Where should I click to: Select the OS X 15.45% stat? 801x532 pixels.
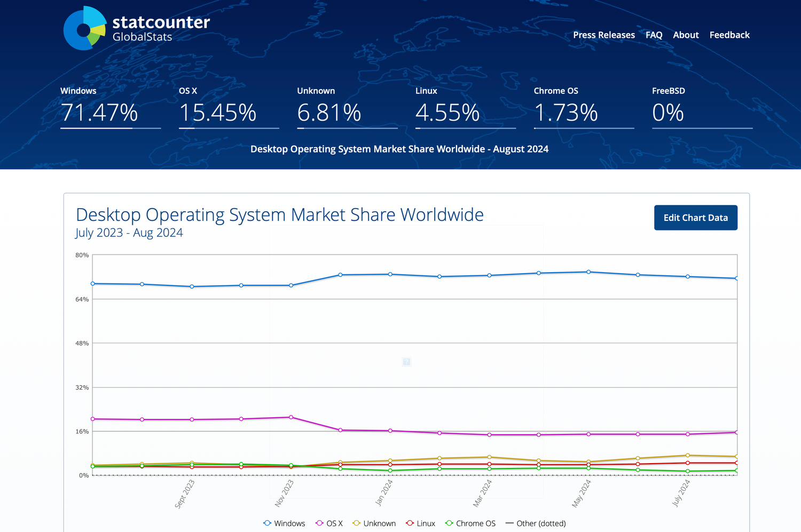click(x=218, y=113)
